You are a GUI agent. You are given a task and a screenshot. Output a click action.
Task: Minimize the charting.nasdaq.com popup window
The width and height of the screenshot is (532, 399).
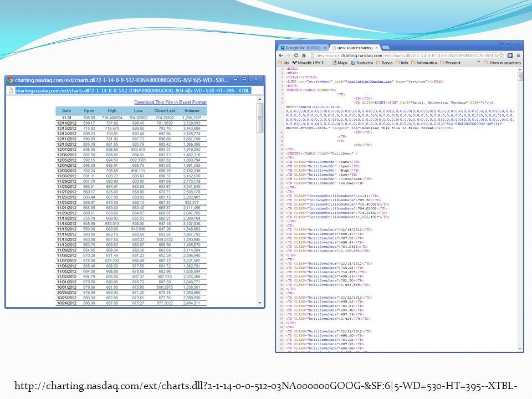point(236,79)
